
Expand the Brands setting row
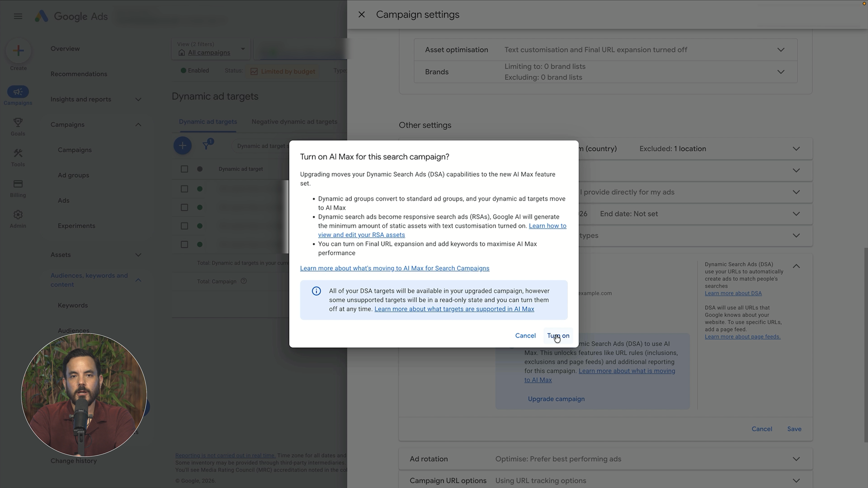click(x=781, y=72)
